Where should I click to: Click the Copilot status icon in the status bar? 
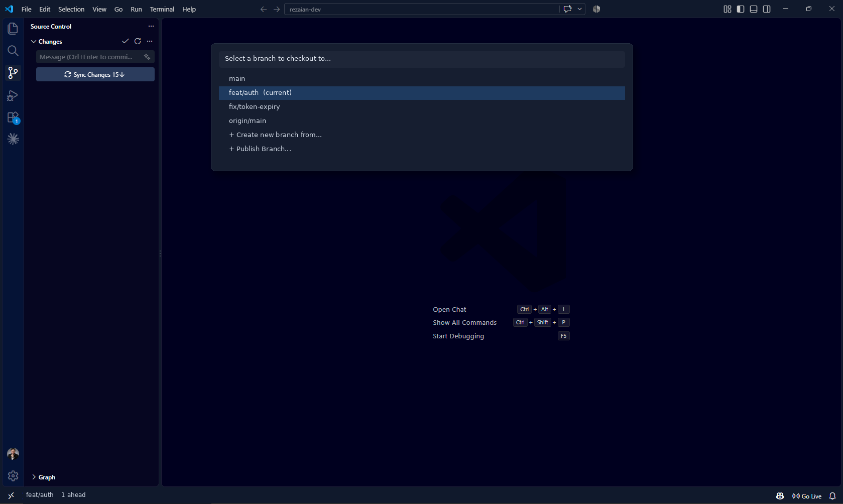(x=780, y=496)
